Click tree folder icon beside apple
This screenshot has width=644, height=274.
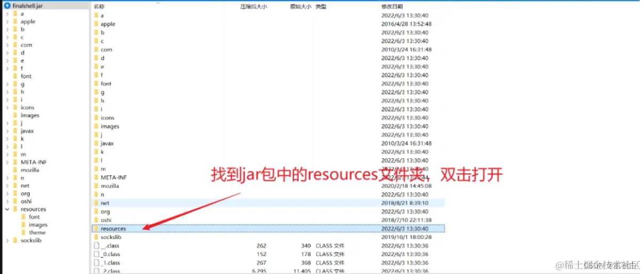[15, 22]
